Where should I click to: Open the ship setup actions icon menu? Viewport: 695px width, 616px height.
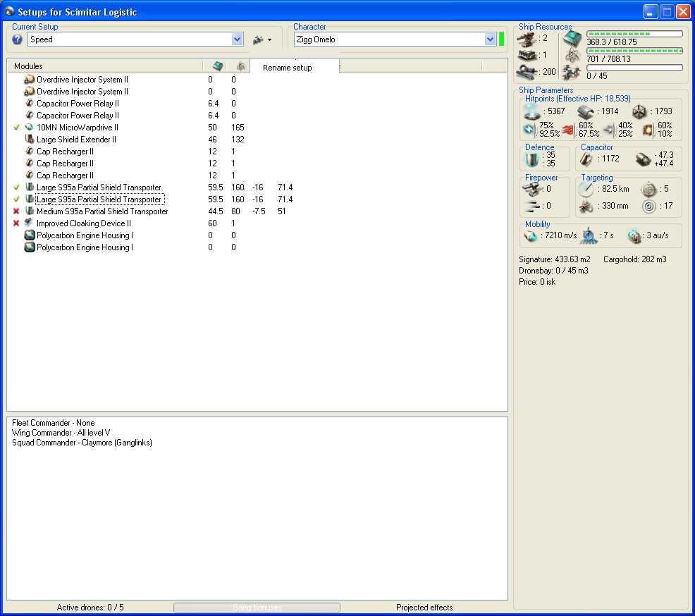click(262, 40)
